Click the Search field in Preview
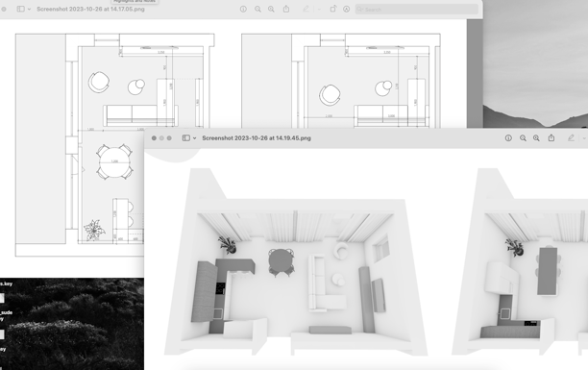This screenshot has height=370, width=588. click(417, 9)
